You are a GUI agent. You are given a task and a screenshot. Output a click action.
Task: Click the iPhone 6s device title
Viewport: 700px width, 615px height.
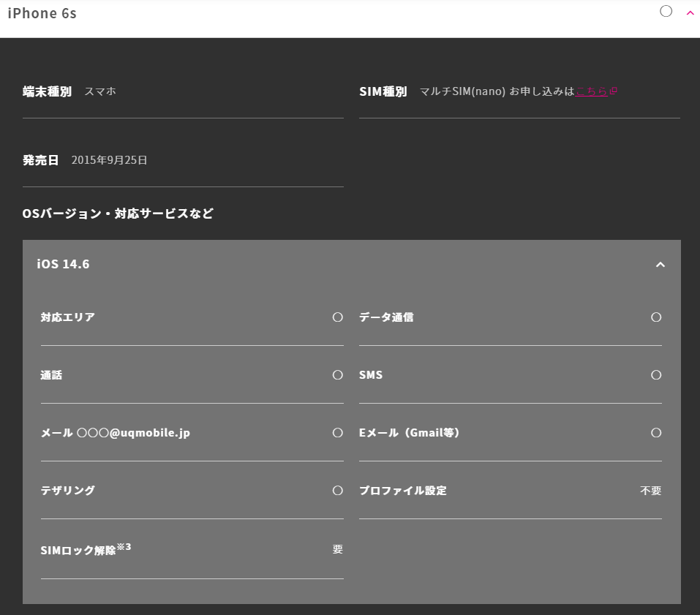point(42,13)
